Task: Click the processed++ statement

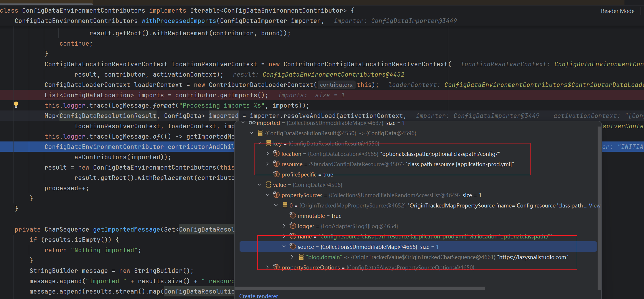Action: point(67,188)
